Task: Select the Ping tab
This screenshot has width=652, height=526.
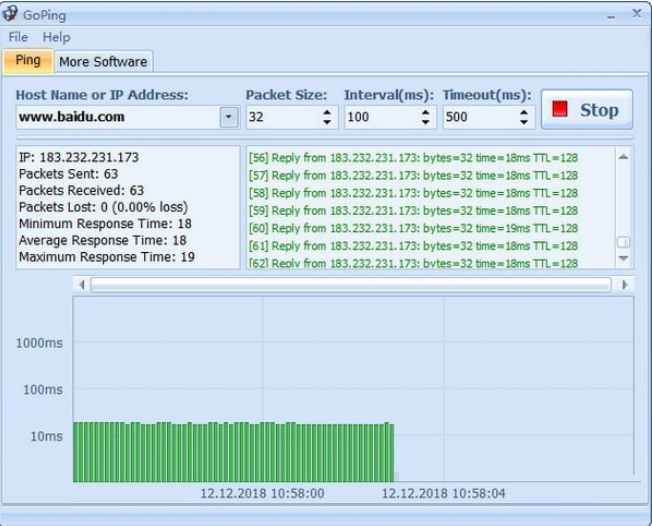Action: click(28, 60)
